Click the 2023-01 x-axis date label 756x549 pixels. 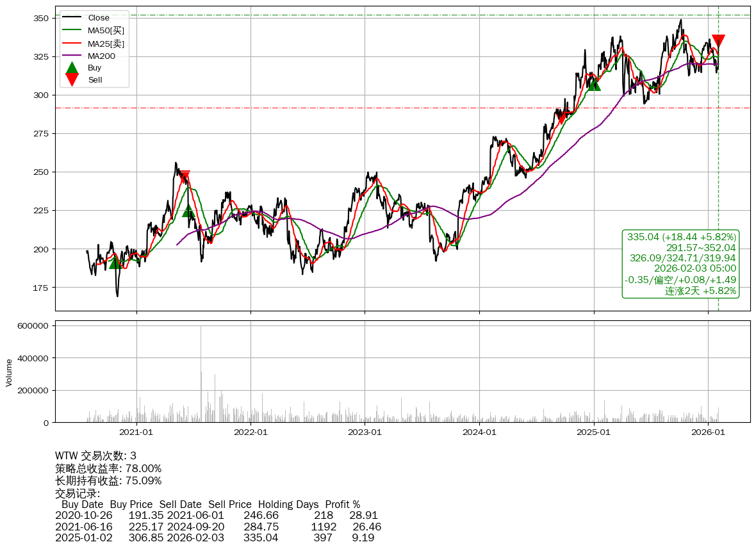pyautogui.click(x=365, y=432)
